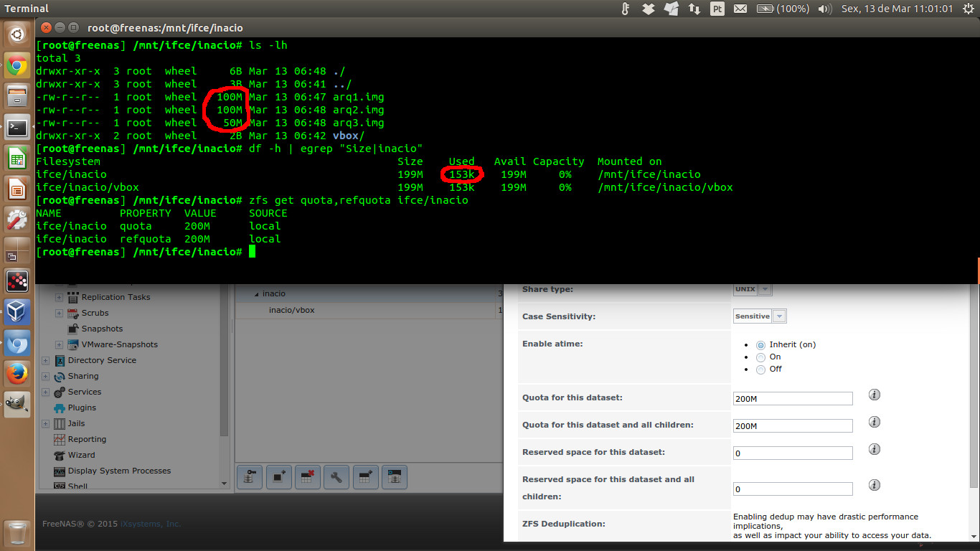The height and width of the screenshot is (551, 980).
Task: Open LibreOffice Calc from dock
Action: tap(17, 159)
